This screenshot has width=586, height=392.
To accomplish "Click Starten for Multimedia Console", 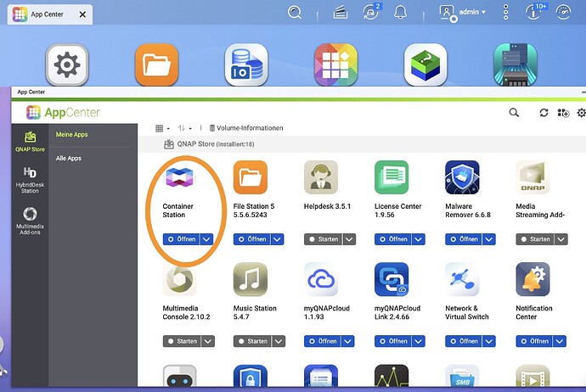I will pos(182,341).
